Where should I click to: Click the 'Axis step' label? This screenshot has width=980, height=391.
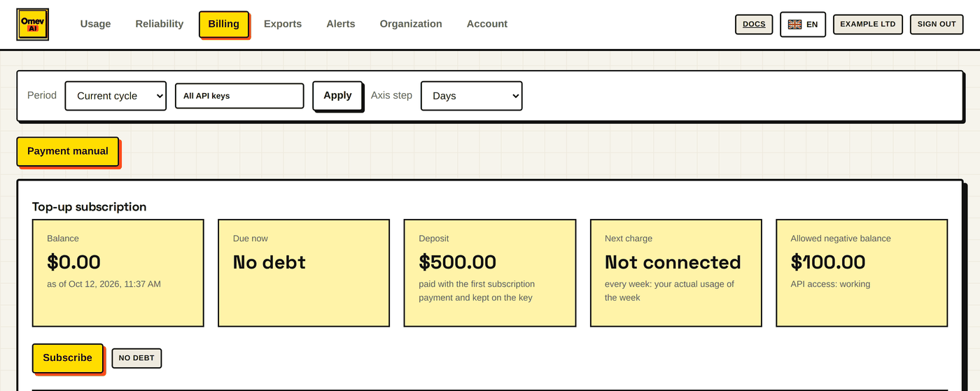tap(391, 95)
